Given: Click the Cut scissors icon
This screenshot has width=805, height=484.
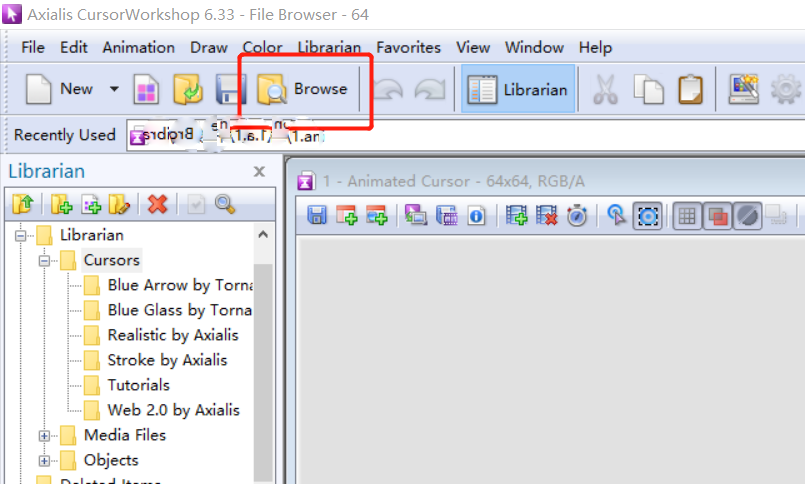Looking at the screenshot, I should pyautogui.click(x=606, y=89).
